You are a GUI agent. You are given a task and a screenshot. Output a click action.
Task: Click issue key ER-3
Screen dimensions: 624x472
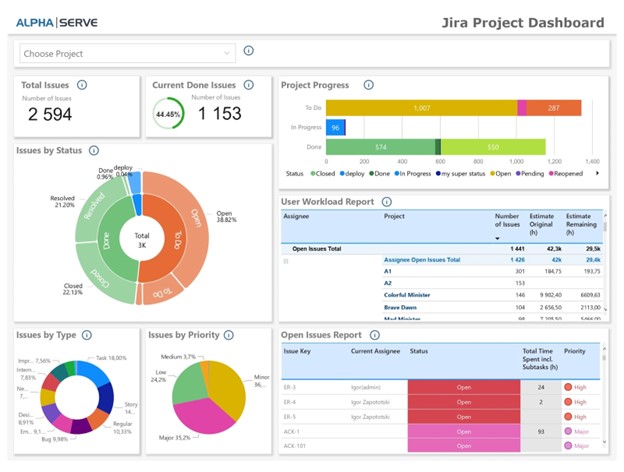tap(289, 387)
